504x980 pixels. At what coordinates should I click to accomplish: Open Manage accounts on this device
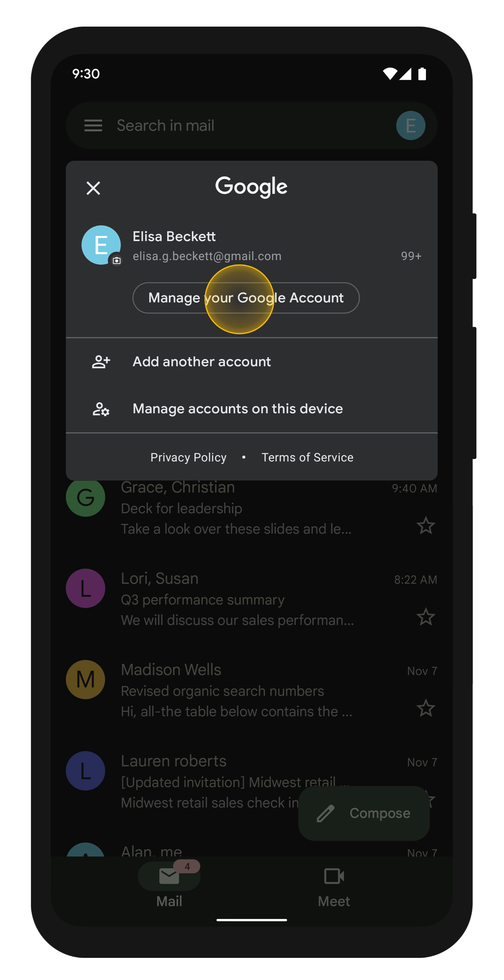click(x=238, y=409)
